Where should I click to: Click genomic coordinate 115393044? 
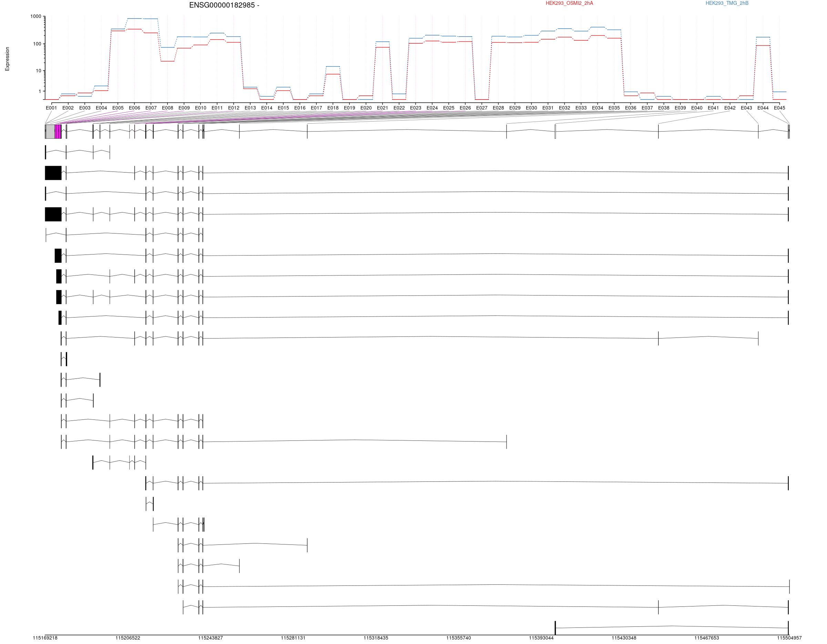[541, 638]
